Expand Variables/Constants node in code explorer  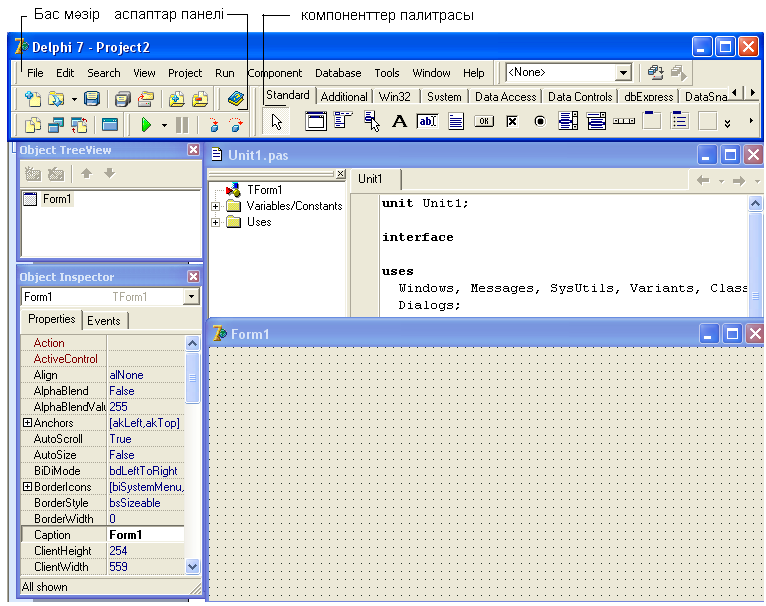click(215, 206)
